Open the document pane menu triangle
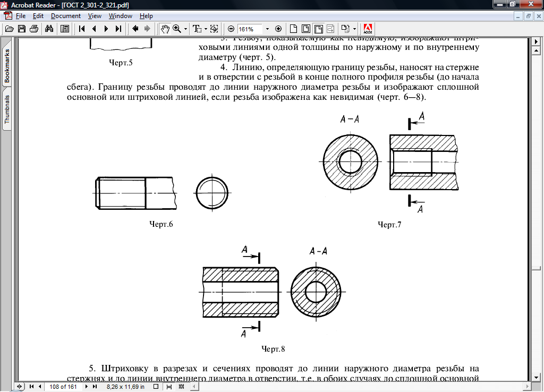 [537, 41]
